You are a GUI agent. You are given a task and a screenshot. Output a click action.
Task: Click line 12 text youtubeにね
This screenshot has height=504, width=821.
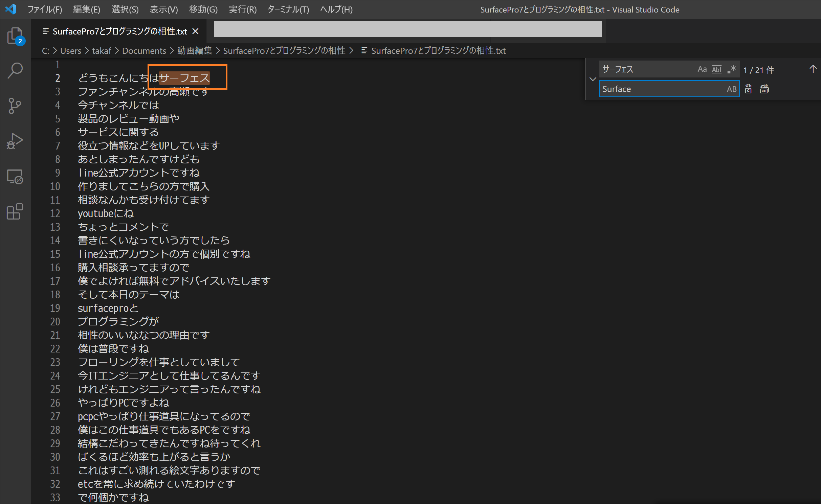(106, 213)
